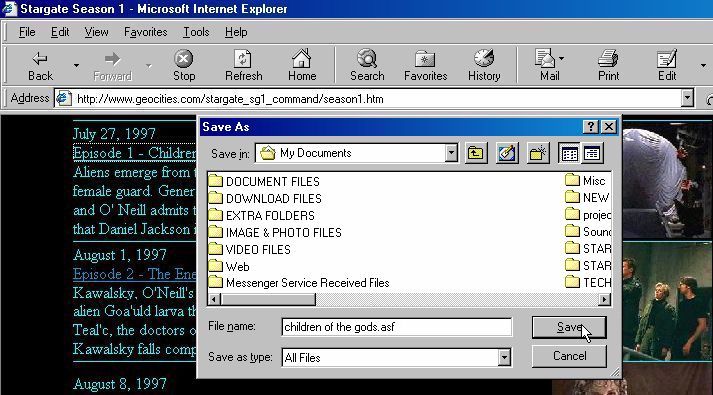Click the File name input field

pos(396,327)
